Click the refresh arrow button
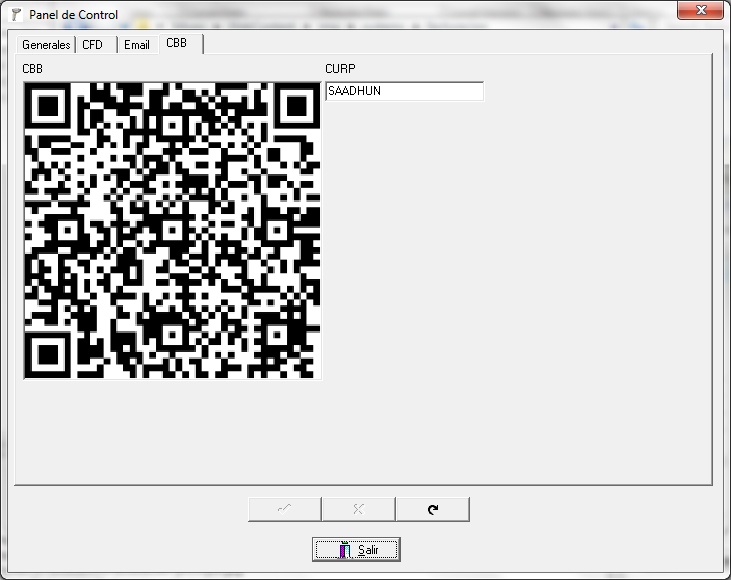Viewport: 731px width, 580px height. pos(433,509)
